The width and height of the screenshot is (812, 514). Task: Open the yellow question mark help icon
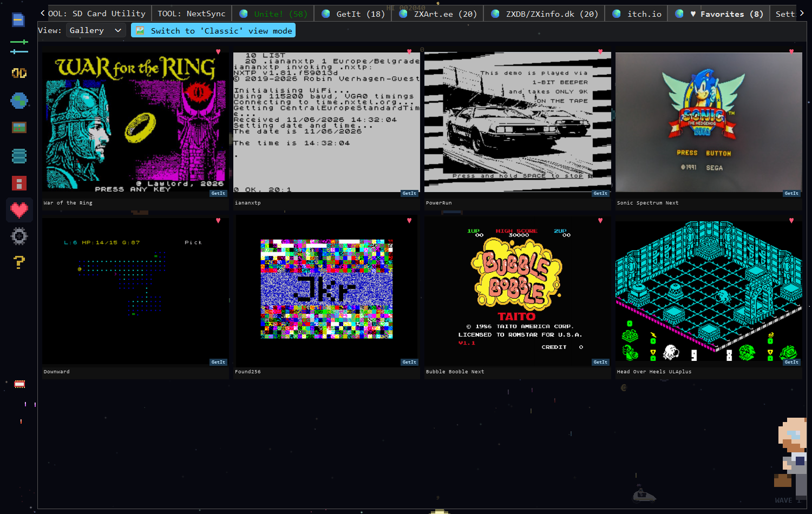click(x=19, y=262)
